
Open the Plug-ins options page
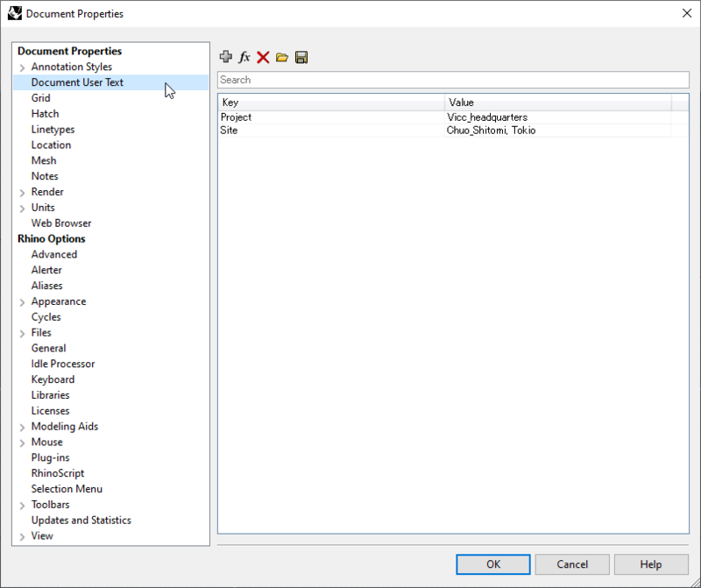[51, 457]
